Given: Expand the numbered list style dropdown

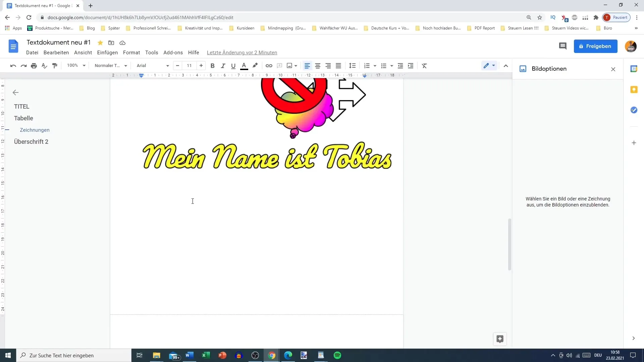Looking at the screenshot, I should (375, 66).
